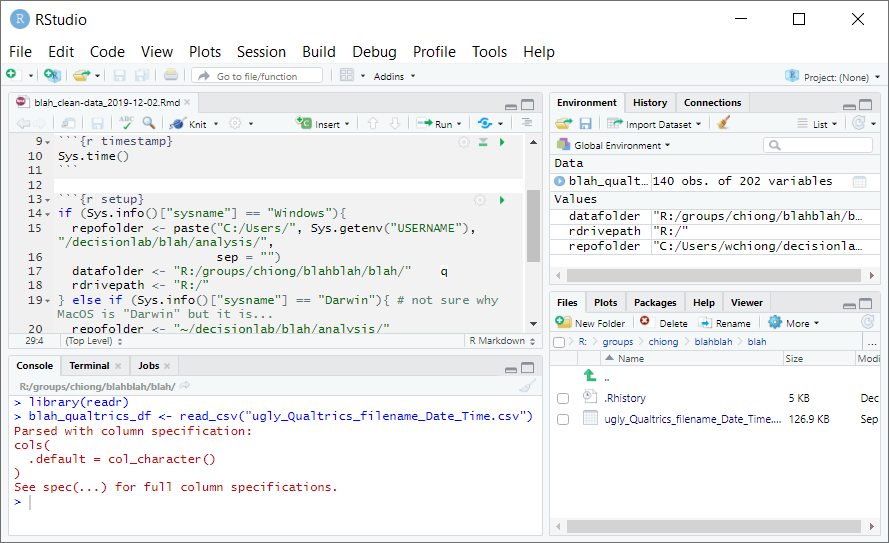
Task: Clear environment objects broom icon
Action: click(x=723, y=123)
